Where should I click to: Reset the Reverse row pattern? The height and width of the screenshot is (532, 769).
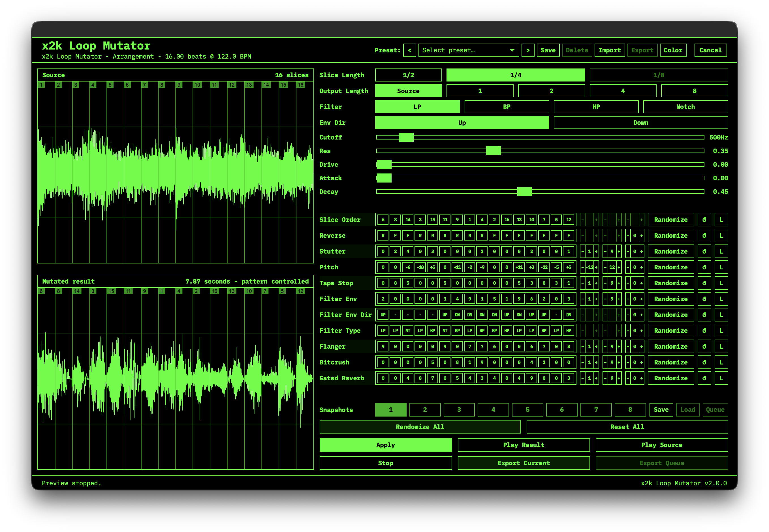704,236
